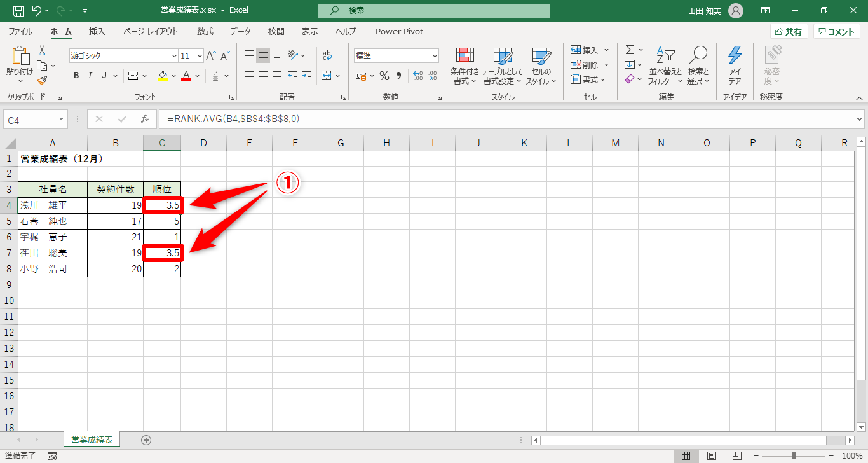Expand the Name Box C4 dropdown

tap(62, 120)
